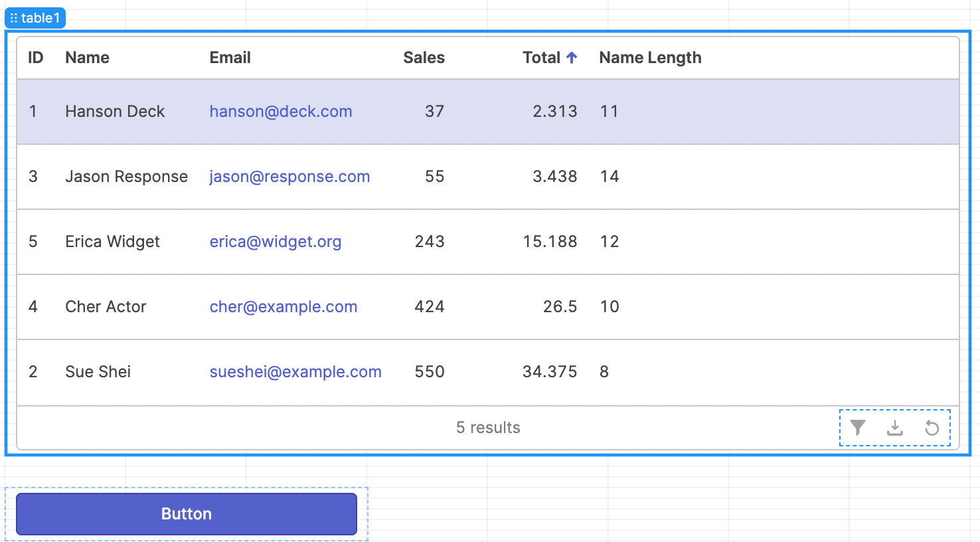Viewport: 980px width, 542px height.
Task: Sort by the Email column header
Action: (230, 58)
